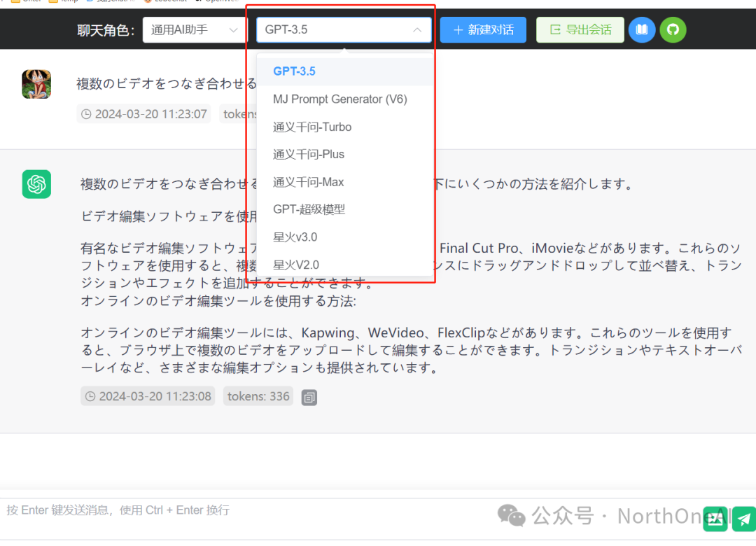Open the chat role dropdown 通用AI助手

click(x=195, y=30)
